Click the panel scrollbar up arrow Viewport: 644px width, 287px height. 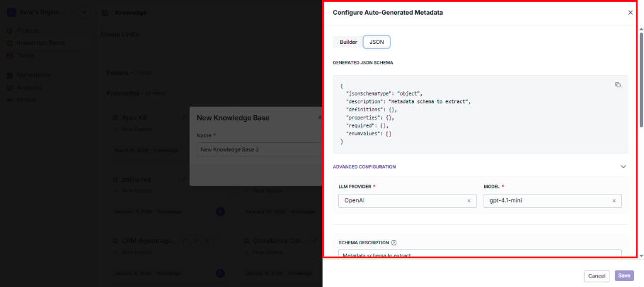[641, 29]
